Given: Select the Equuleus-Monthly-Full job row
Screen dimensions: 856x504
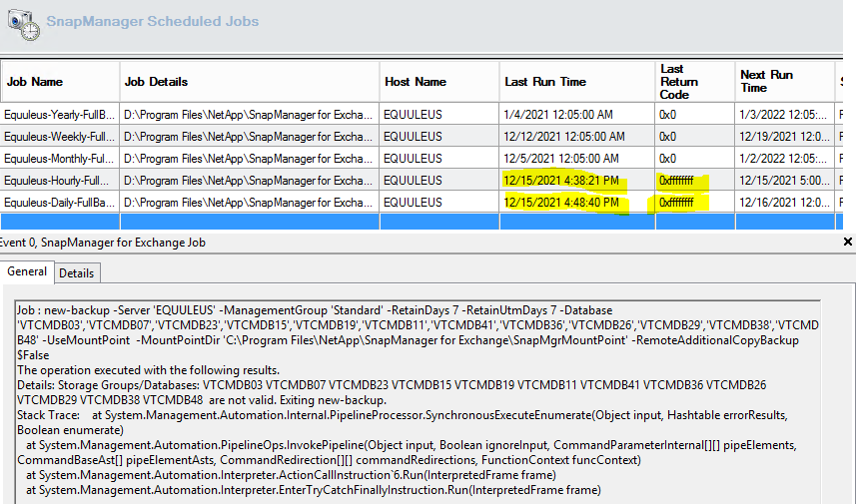Looking at the screenshot, I should (x=60, y=159).
